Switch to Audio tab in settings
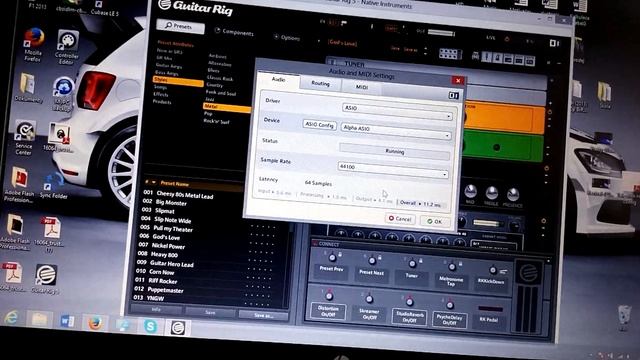This screenshot has width=640, height=360. click(278, 80)
